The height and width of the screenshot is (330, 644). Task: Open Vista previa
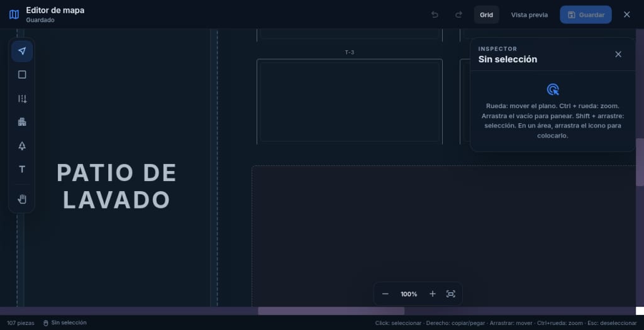click(530, 15)
